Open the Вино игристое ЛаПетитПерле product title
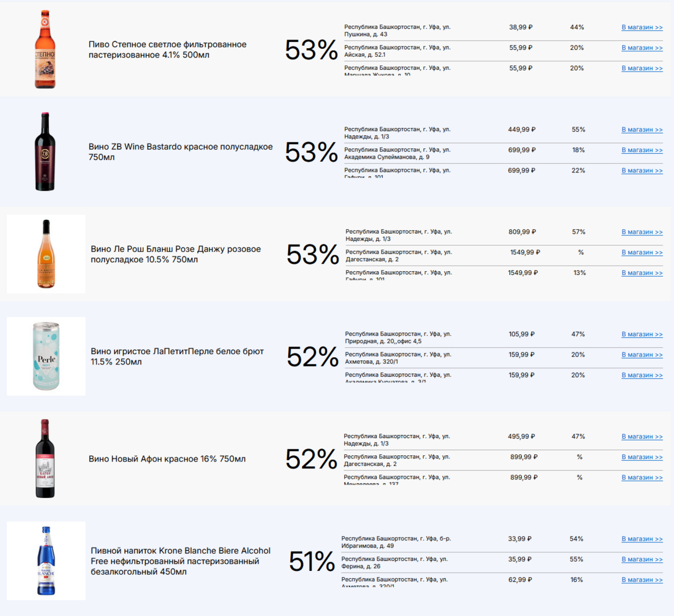This screenshot has height=616, width=674. pos(177,357)
